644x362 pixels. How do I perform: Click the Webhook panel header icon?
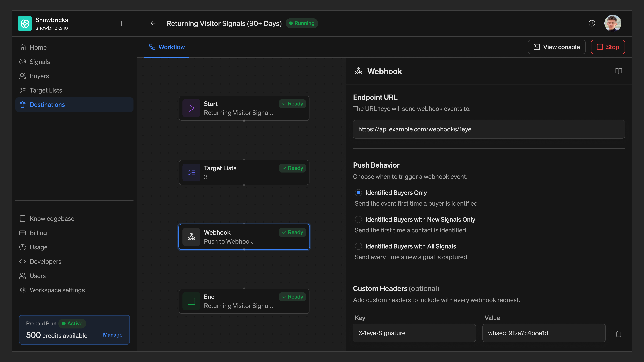pyautogui.click(x=358, y=71)
